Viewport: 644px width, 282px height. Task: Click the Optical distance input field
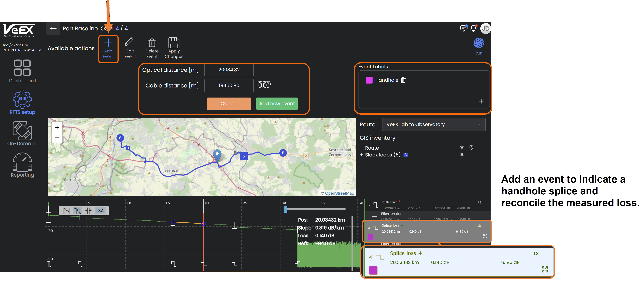pos(229,70)
